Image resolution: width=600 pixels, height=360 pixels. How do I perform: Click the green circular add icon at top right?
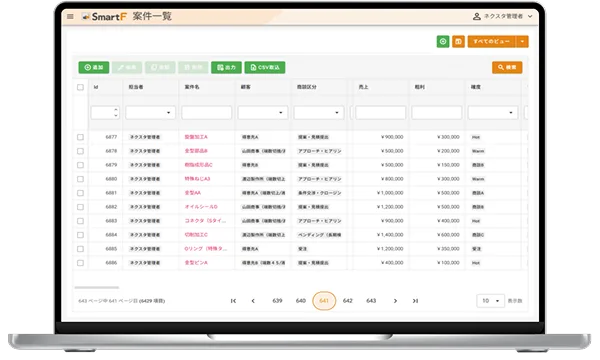(443, 41)
